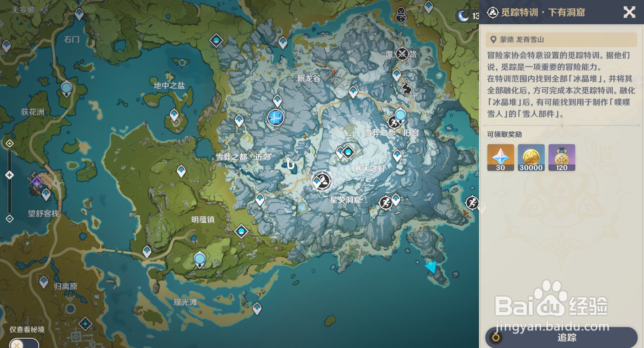Click the teleport waypoint near 无妄坡
The height and width of the screenshot is (348, 644).
[79, 14]
